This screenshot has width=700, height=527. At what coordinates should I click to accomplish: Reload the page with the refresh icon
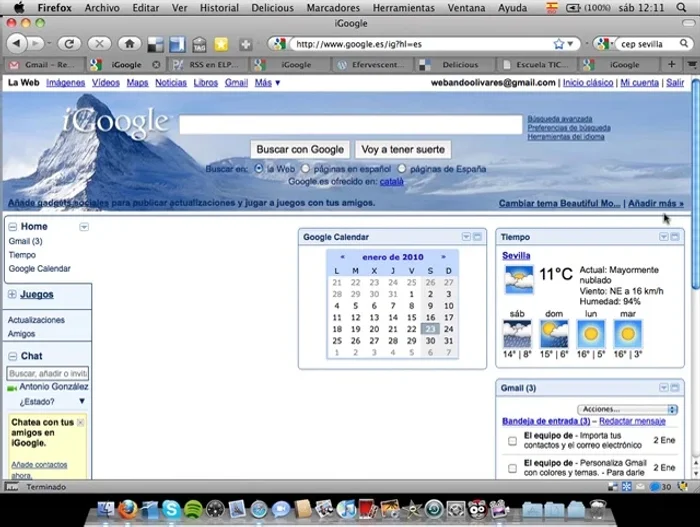coord(68,44)
